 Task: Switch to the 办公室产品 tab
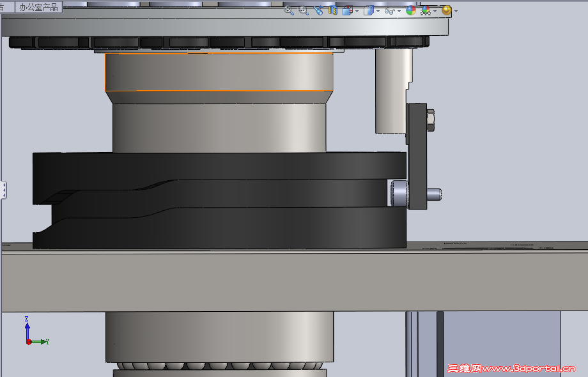pyautogui.click(x=38, y=7)
